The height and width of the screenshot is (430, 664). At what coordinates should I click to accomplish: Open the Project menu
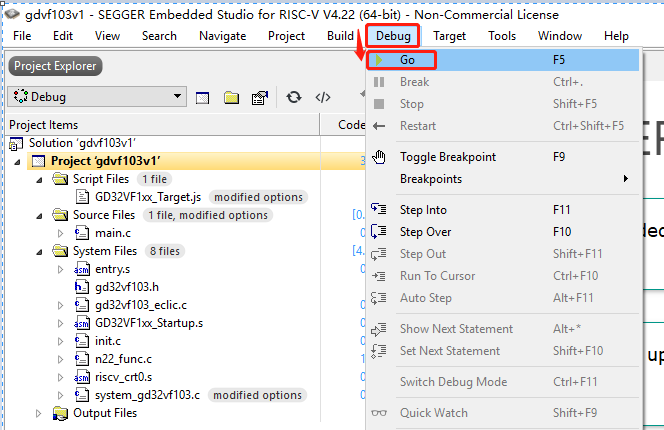pyautogui.click(x=286, y=36)
